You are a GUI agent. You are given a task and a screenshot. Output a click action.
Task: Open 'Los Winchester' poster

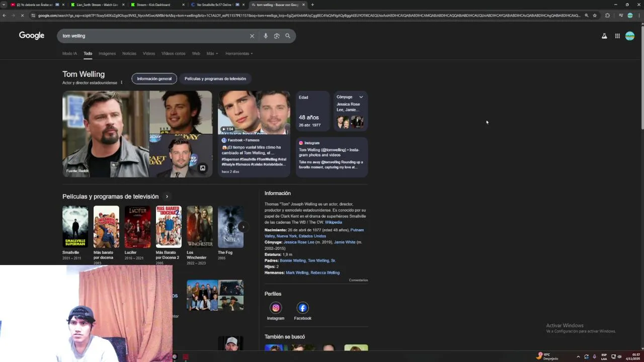pos(200,227)
